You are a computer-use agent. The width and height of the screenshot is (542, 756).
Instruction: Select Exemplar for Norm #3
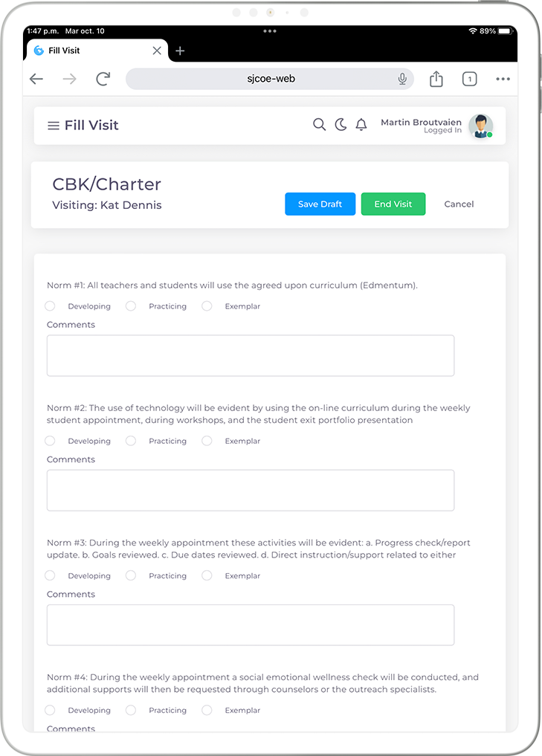point(207,575)
